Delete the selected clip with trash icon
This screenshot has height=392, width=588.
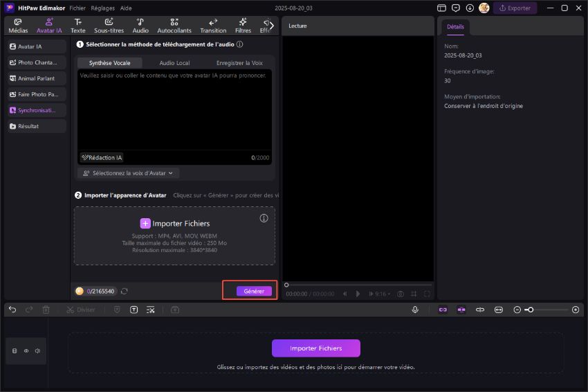click(46, 310)
